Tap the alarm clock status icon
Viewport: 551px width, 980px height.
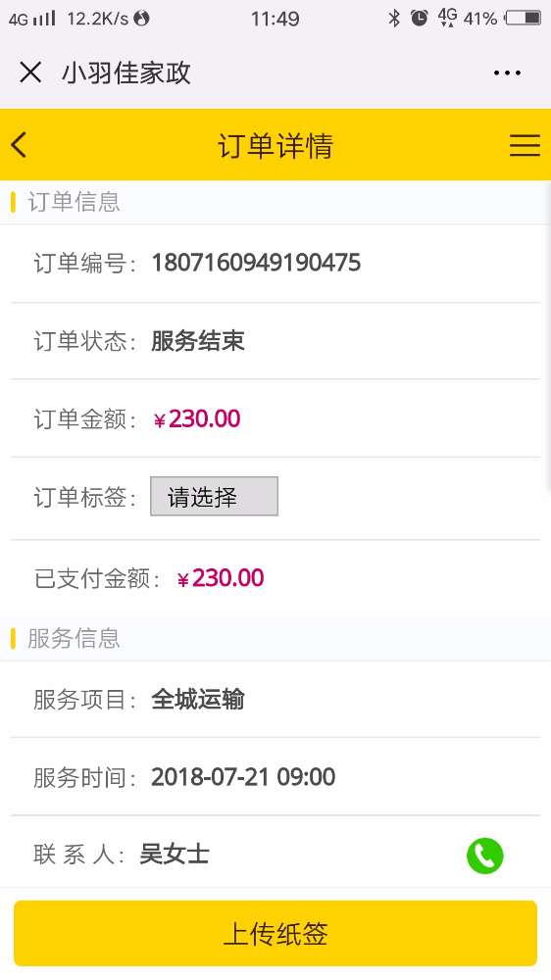tap(419, 18)
